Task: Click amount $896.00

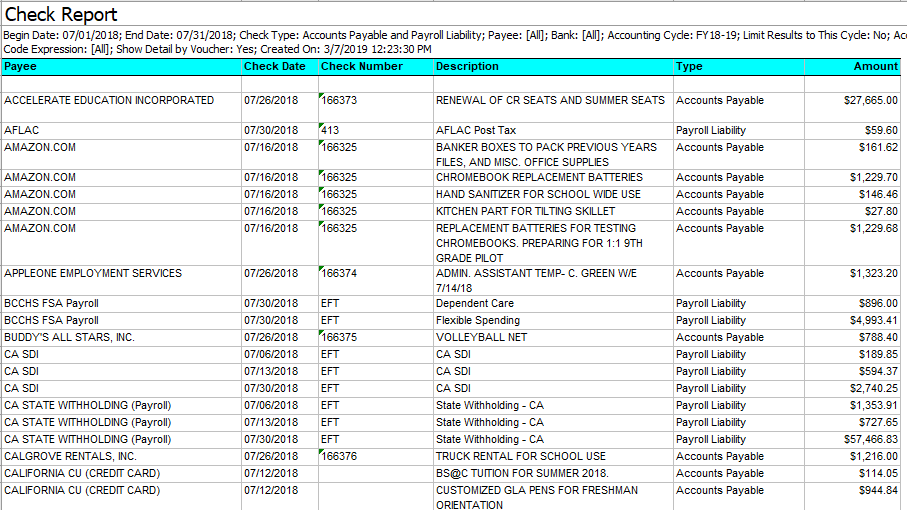Action: 879,304
